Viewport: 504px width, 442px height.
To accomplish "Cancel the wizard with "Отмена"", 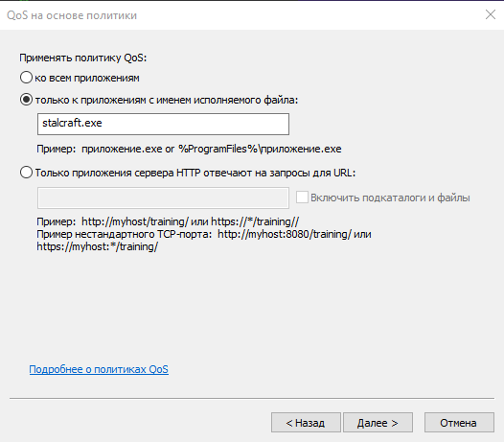I will point(459,423).
